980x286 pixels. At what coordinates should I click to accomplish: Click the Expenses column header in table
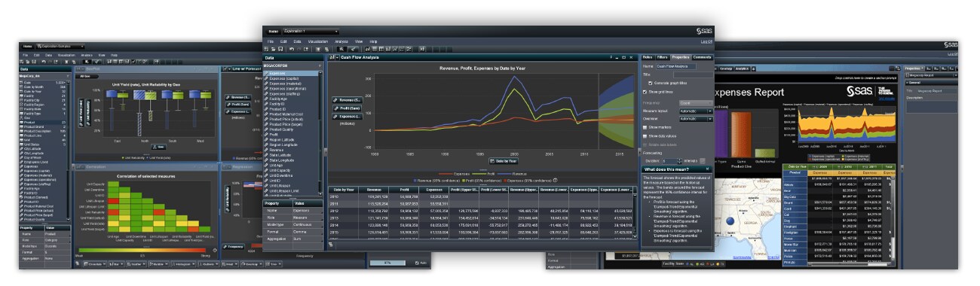(x=434, y=189)
